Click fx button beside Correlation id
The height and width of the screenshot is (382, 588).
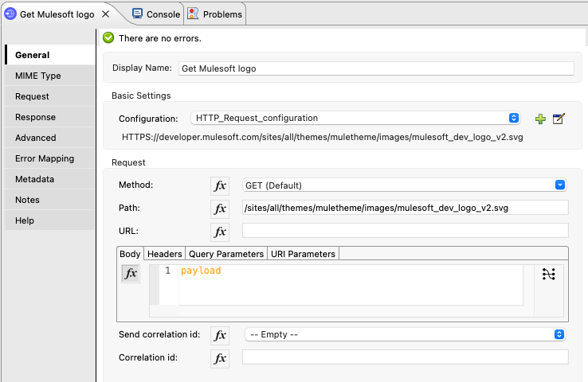[x=219, y=358]
